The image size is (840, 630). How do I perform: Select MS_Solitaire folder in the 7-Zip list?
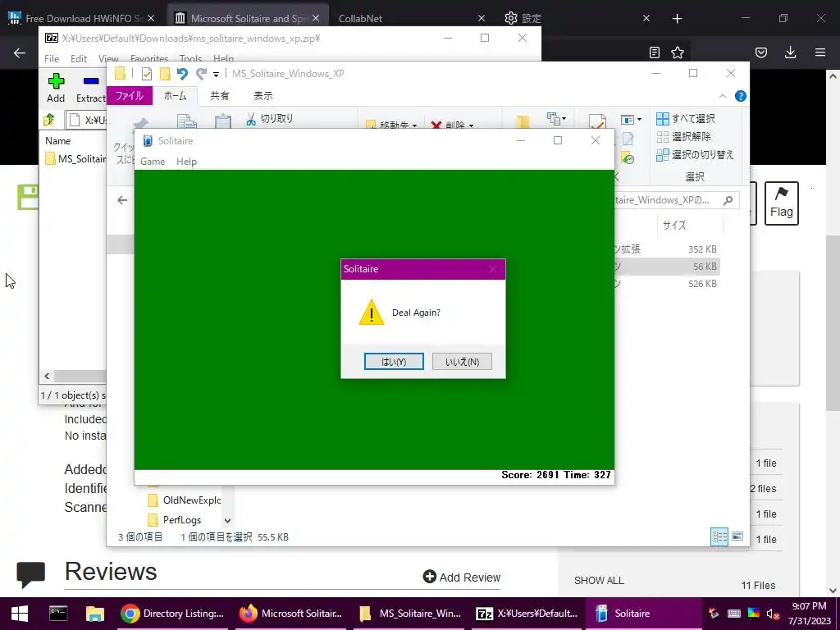(75, 158)
